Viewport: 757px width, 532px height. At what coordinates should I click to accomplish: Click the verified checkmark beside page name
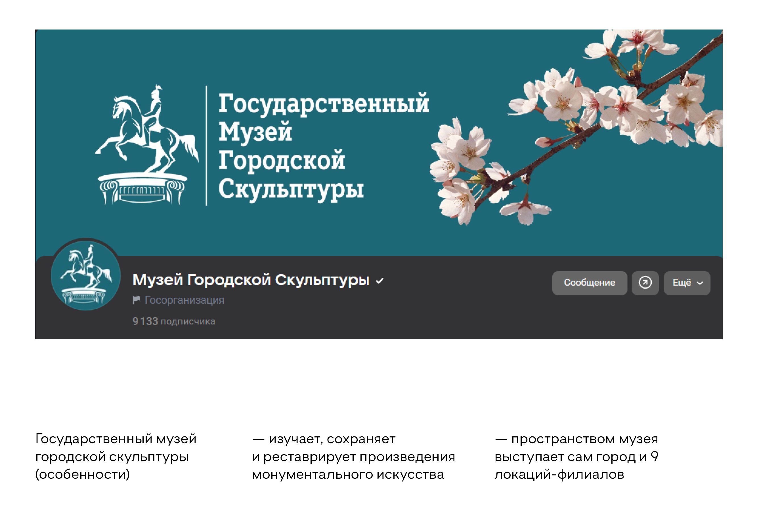coord(380,281)
